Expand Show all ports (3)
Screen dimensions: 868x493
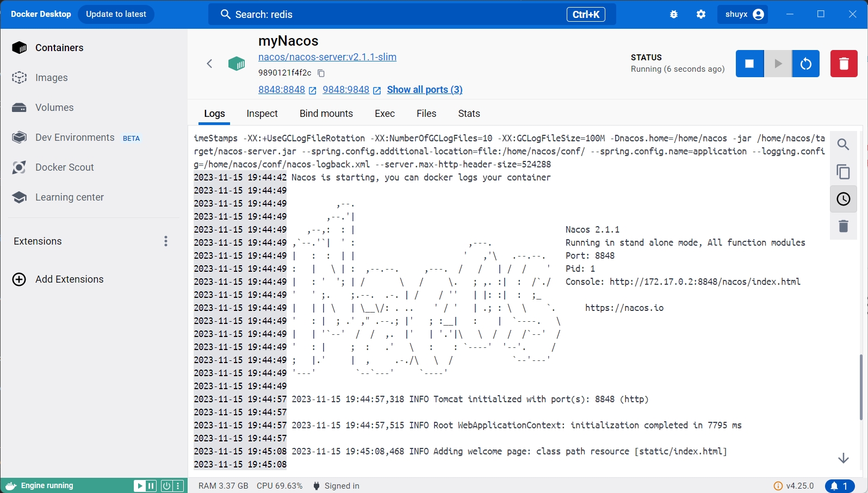coord(424,90)
